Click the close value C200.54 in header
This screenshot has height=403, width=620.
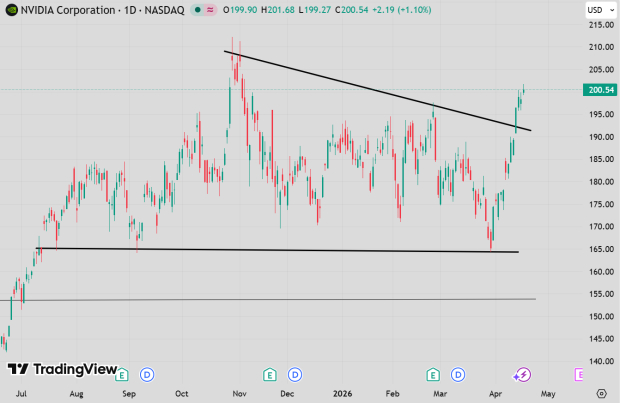pyautogui.click(x=352, y=10)
